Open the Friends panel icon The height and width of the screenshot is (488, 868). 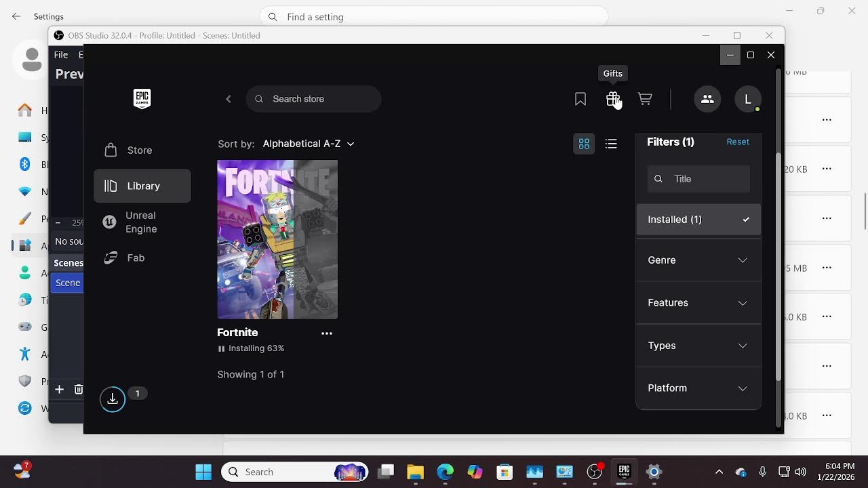tap(707, 99)
